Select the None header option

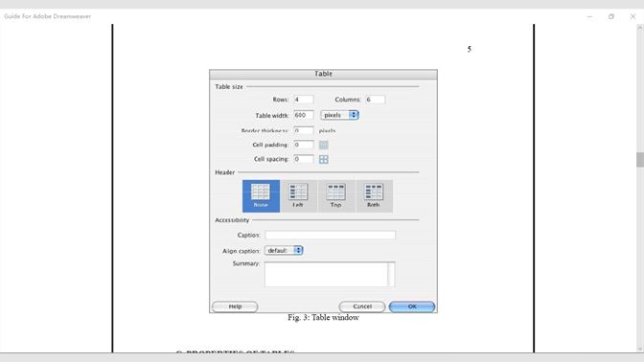(x=261, y=196)
